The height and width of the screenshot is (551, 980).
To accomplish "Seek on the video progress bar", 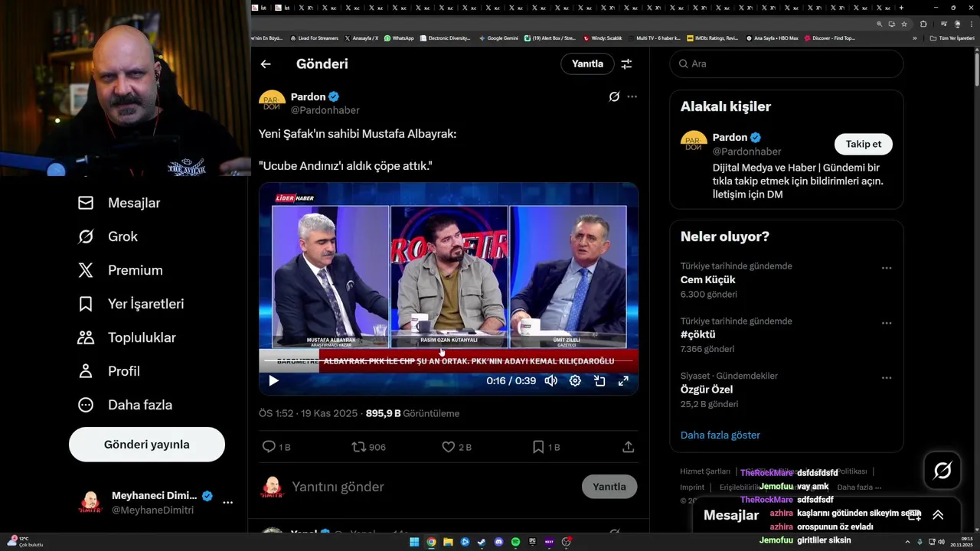I will click(449, 360).
